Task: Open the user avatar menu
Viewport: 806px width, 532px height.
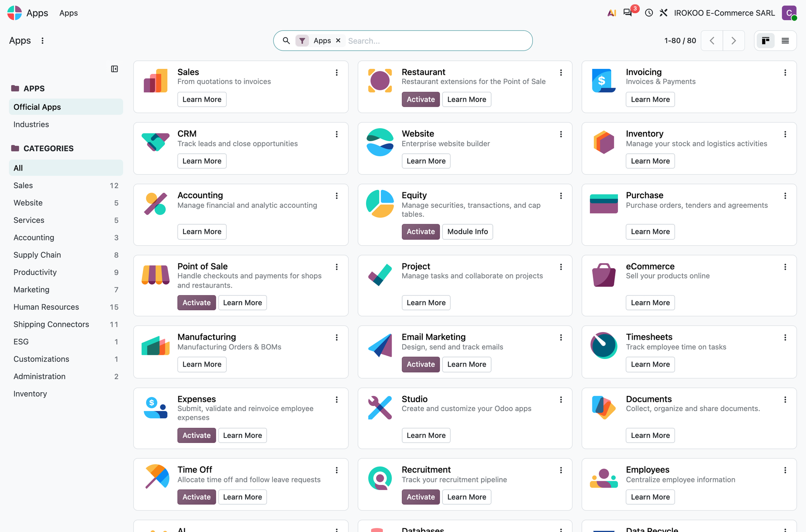Action: coord(789,13)
